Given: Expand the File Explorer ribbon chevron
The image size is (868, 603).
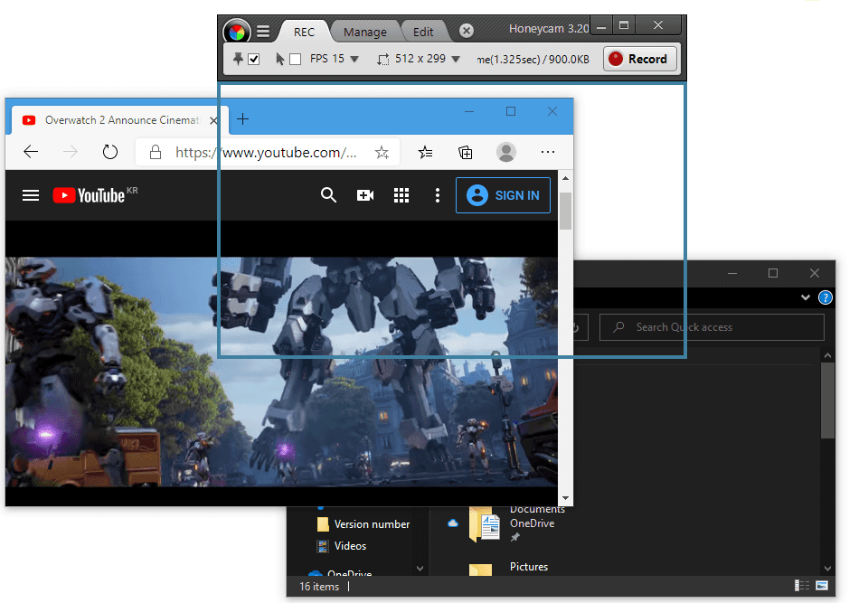Looking at the screenshot, I should click(x=806, y=297).
